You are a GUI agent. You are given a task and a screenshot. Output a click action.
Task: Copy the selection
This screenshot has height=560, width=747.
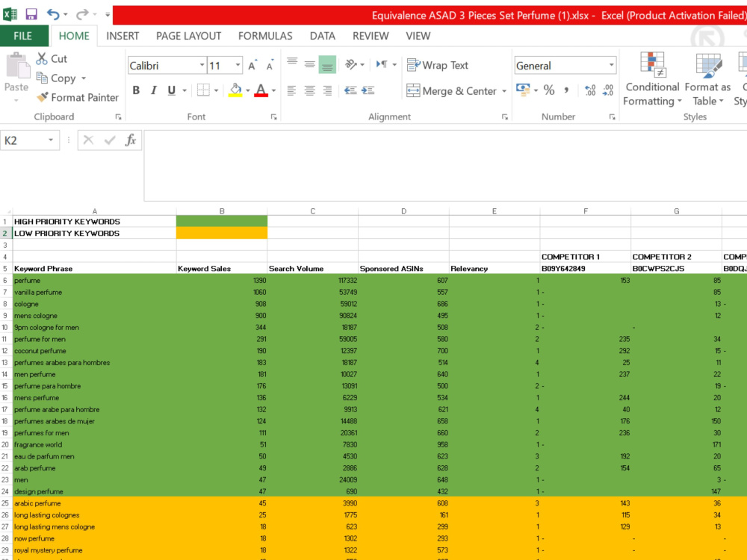point(57,78)
